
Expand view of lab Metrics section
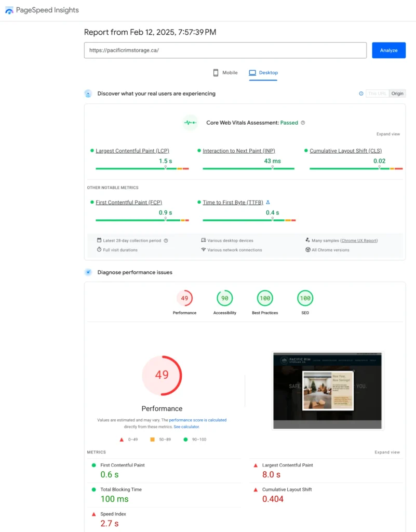pos(387,453)
